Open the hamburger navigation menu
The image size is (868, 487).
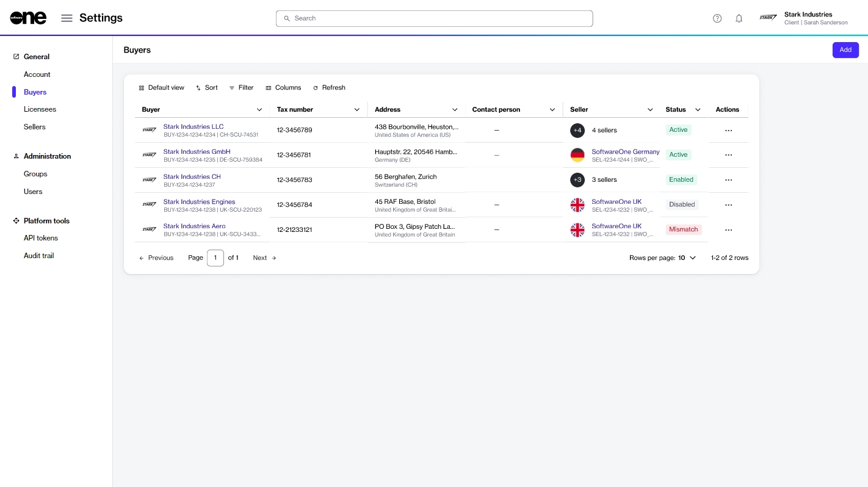(67, 18)
